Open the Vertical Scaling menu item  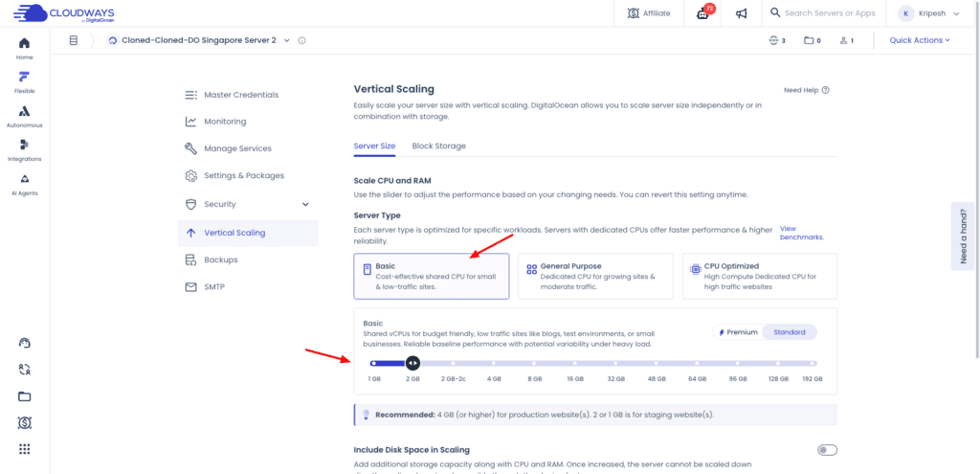248,233
